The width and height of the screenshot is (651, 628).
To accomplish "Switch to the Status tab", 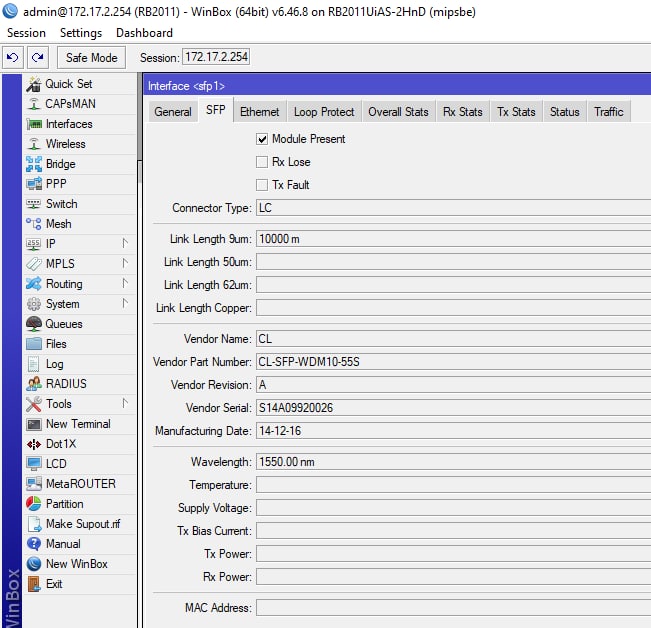I will coord(565,112).
